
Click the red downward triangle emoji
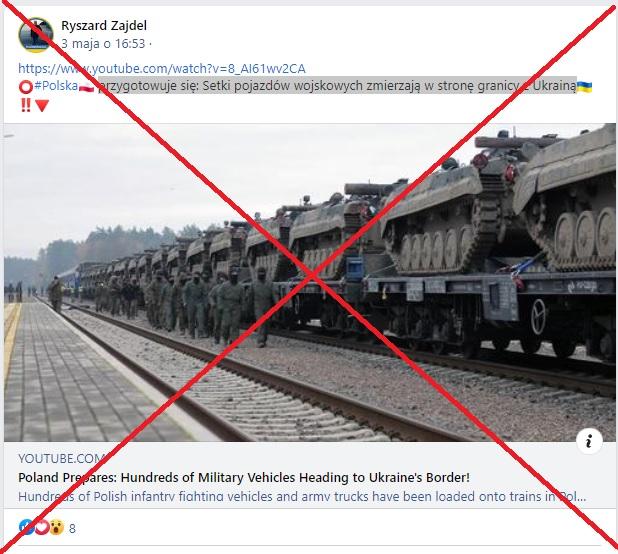42,106
